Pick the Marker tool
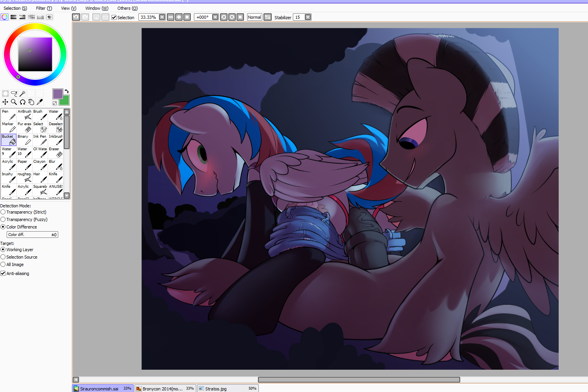 coord(9,127)
